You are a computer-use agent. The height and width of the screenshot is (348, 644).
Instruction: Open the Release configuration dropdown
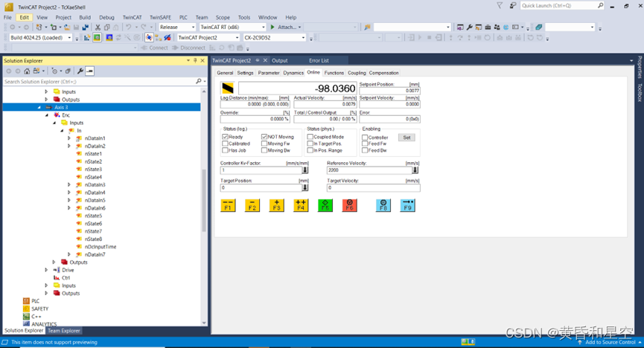pyautogui.click(x=177, y=27)
